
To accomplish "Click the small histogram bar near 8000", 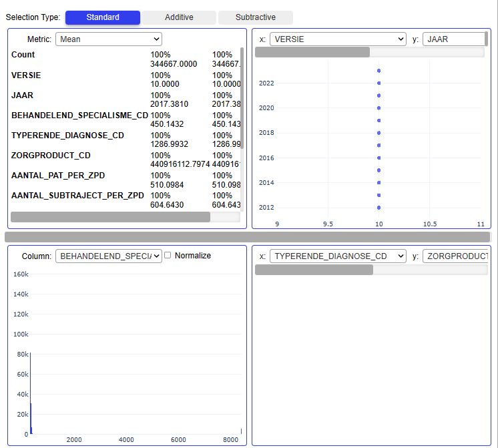I will [x=242, y=431].
